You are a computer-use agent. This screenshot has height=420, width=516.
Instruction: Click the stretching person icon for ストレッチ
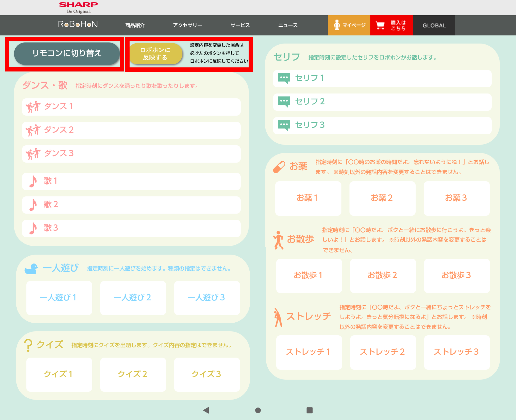point(278,317)
